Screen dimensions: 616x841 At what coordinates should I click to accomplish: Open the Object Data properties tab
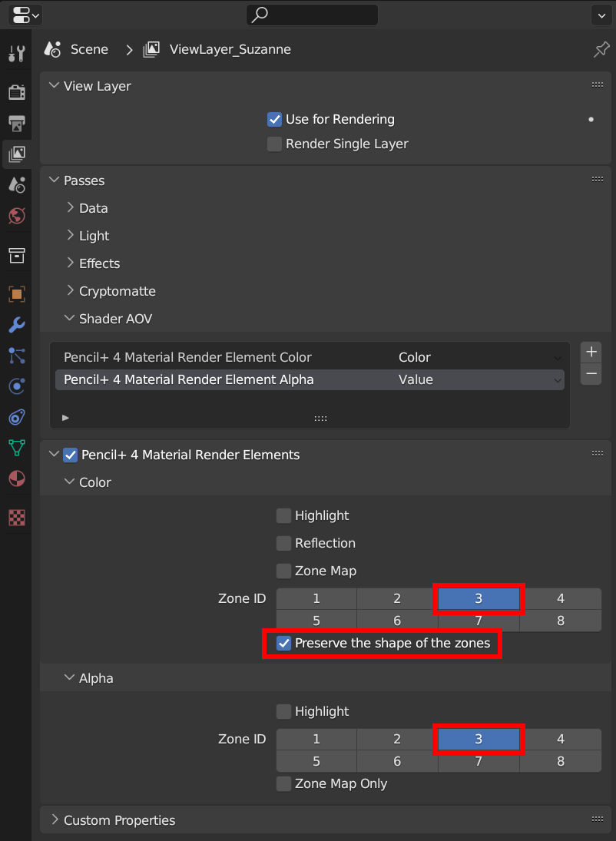coord(17,448)
